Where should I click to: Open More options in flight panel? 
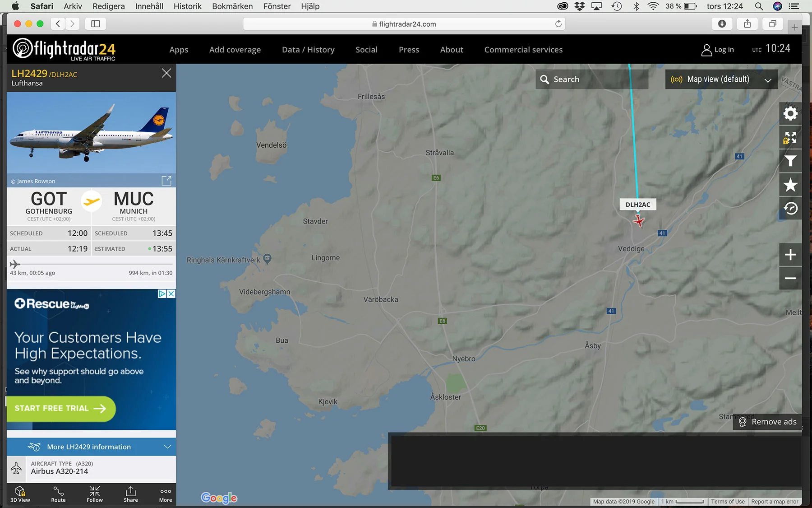[x=166, y=494]
